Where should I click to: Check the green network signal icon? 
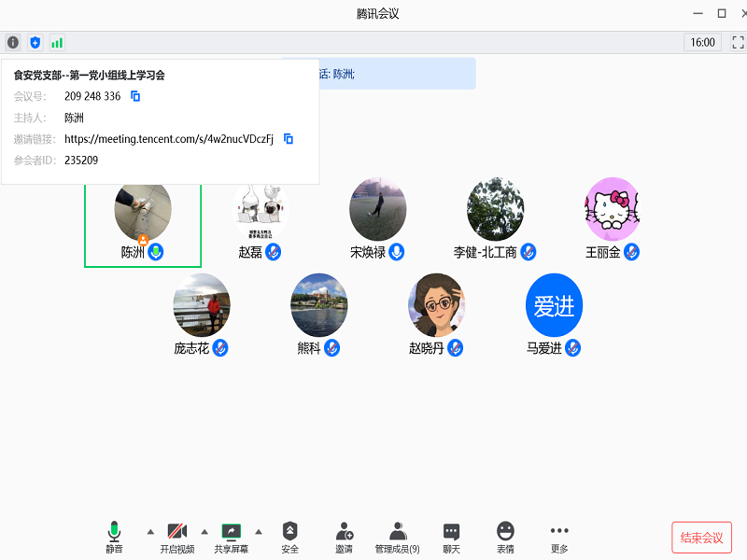pyautogui.click(x=58, y=42)
